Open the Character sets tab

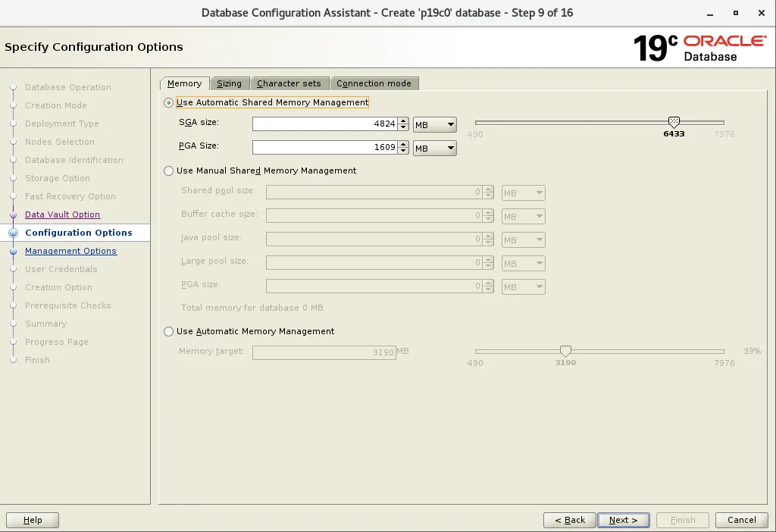[x=290, y=83]
